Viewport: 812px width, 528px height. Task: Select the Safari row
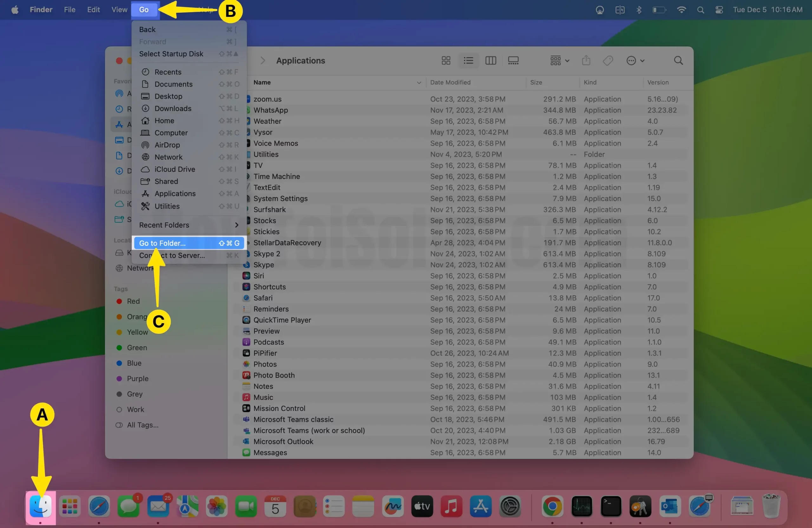pyautogui.click(x=461, y=298)
